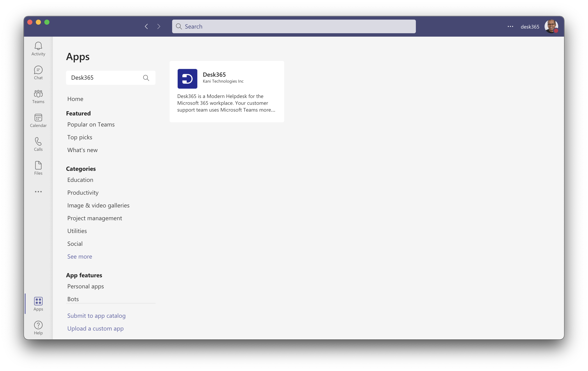Click the desk365 username in title bar
This screenshot has height=371, width=588.
[x=530, y=27]
